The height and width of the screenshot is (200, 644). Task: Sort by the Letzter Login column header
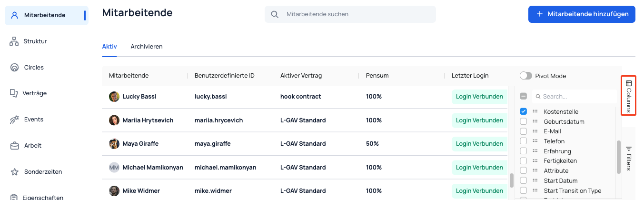pos(470,76)
